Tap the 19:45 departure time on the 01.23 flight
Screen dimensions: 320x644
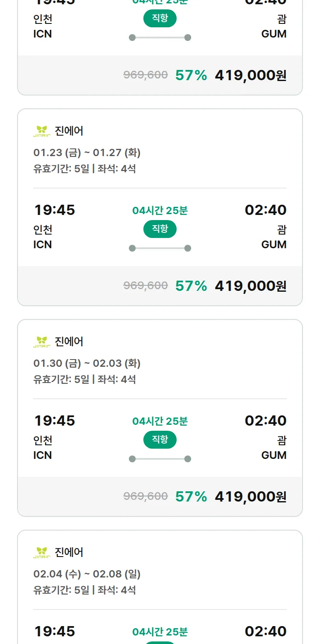(55, 210)
